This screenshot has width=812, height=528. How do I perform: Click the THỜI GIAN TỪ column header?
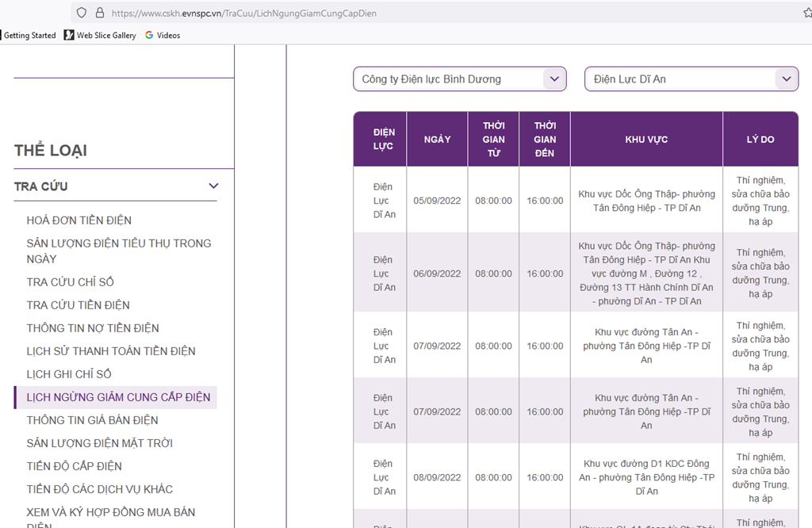[x=493, y=140]
